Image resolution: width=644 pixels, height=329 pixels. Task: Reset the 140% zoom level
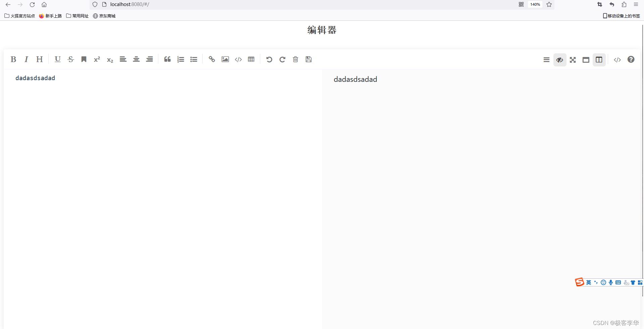click(x=535, y=4)
